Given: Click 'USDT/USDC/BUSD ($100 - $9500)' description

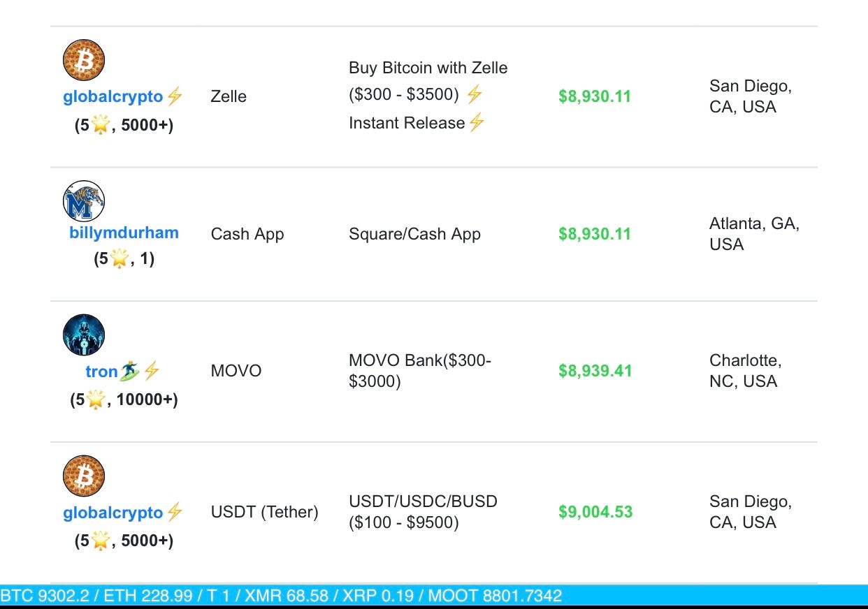Looking at the screenshot, I should coord(424,512).
